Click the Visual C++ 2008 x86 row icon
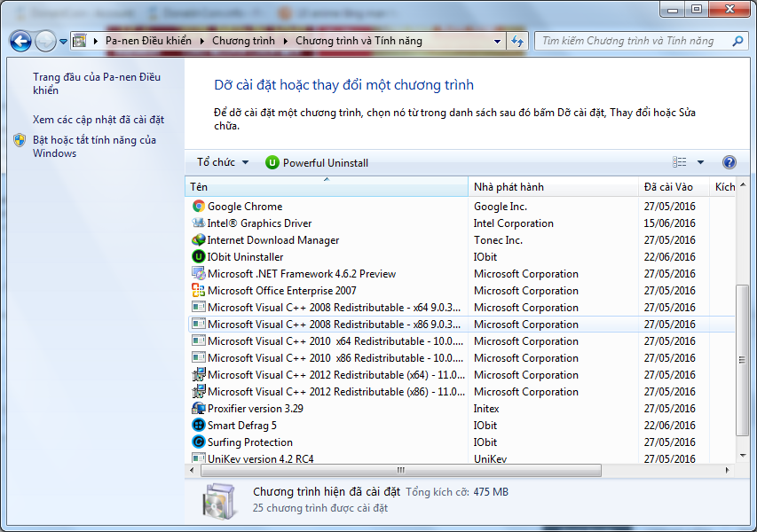Screen dimensions: 757x532 (199, 324)
